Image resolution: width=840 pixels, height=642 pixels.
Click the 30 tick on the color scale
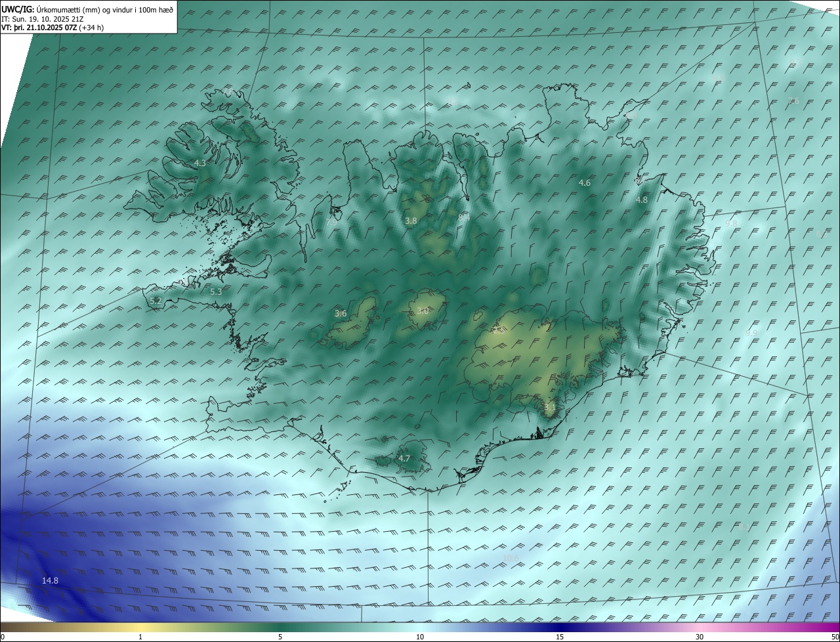(x=700, y=637)
